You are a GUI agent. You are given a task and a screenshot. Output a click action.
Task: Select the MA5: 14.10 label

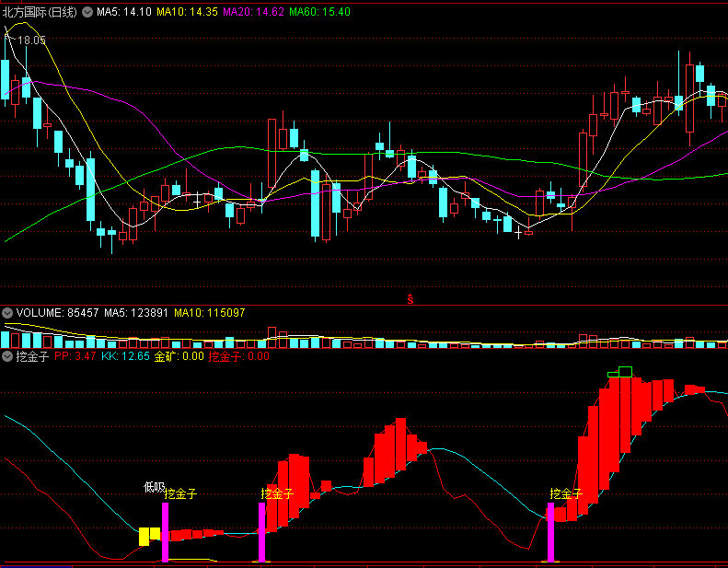[124, 12]
